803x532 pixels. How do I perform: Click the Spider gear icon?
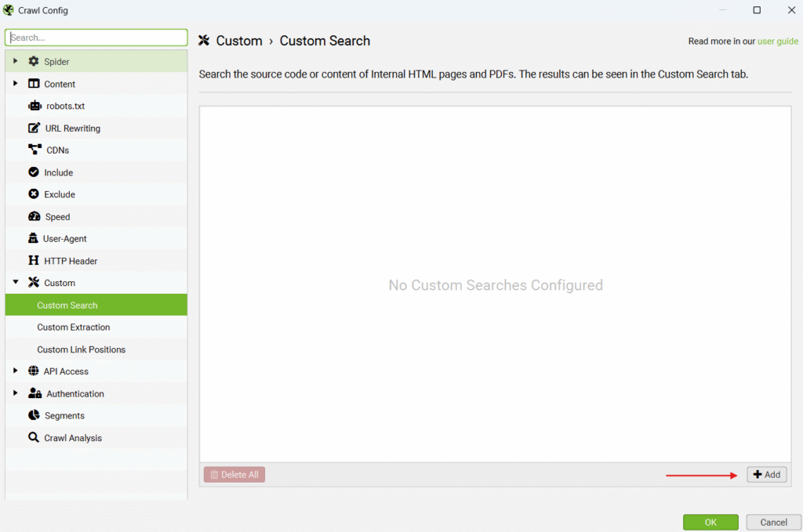coord(34,61)
